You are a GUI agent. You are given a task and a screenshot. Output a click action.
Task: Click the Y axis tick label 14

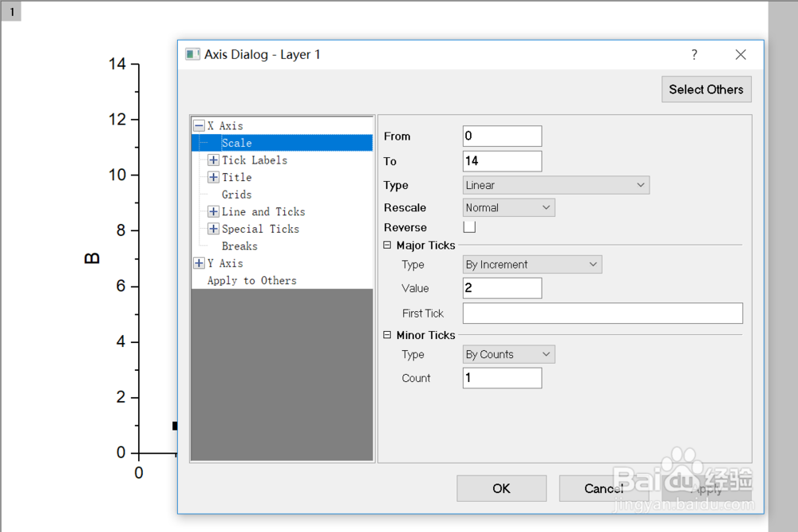point(117,64)
